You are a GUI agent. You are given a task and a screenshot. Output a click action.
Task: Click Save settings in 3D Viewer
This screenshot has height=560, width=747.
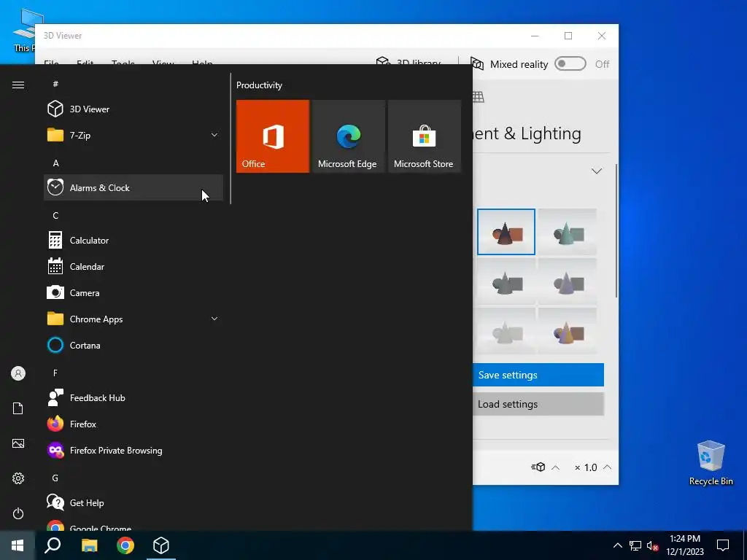(x=538, y=375)
